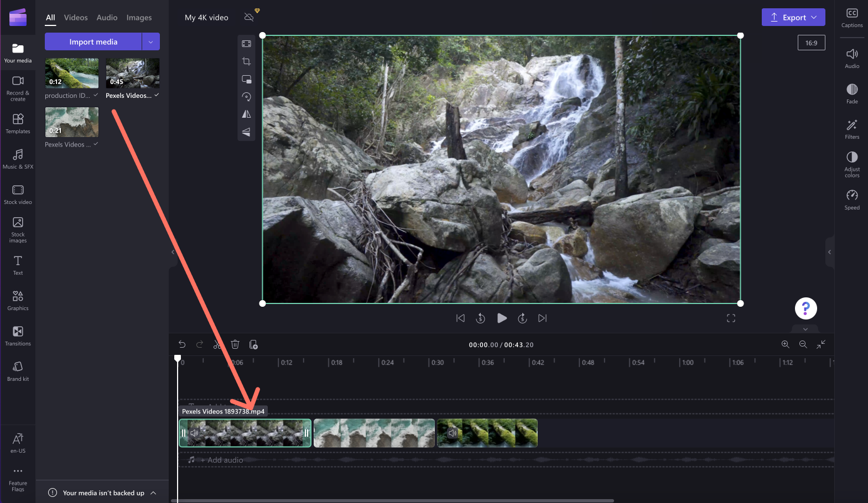This screenshot has height=503, width=868.
Task: Redo the timeline action
Action: click(x=200, y=344)
